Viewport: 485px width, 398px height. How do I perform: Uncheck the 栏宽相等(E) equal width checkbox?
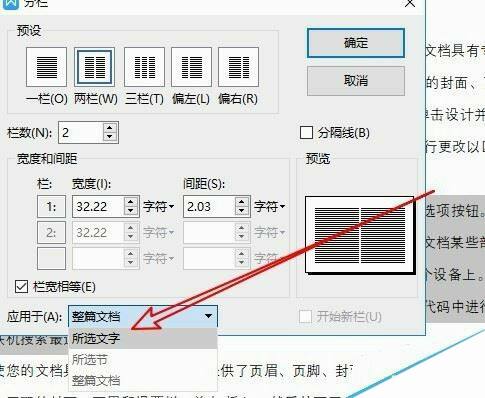pos(22,287)
